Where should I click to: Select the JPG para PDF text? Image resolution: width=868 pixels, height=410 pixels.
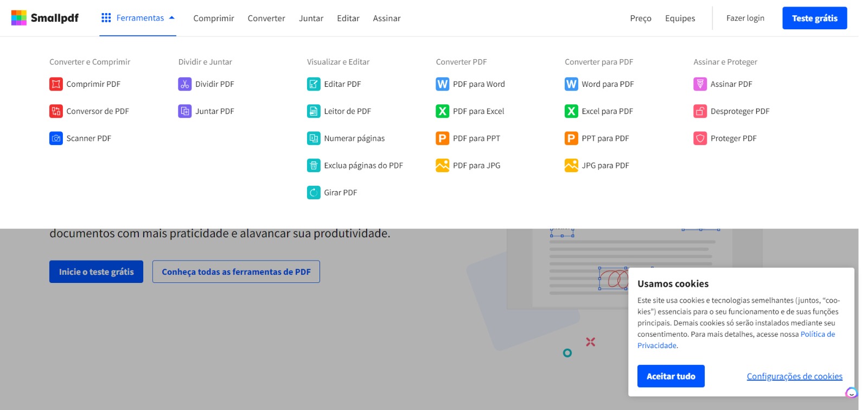click(605, 166)
